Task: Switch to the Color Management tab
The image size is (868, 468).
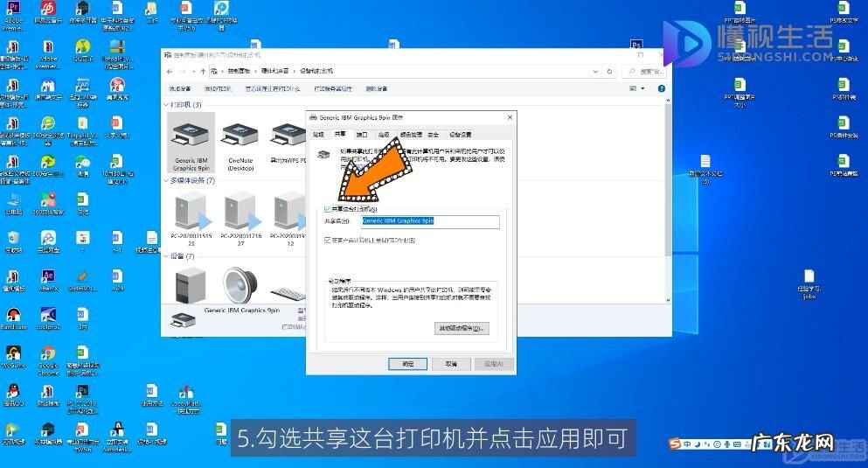Action: (x=410, y=135)
